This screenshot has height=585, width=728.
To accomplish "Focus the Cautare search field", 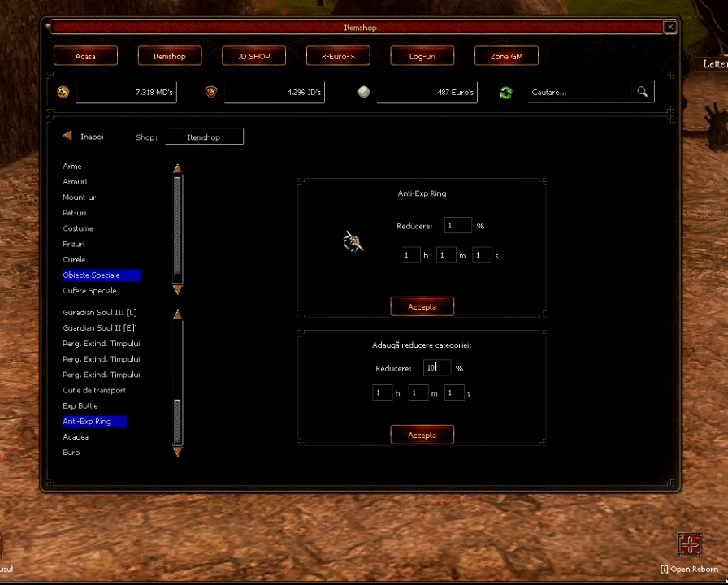I will [x=580, y=92].
